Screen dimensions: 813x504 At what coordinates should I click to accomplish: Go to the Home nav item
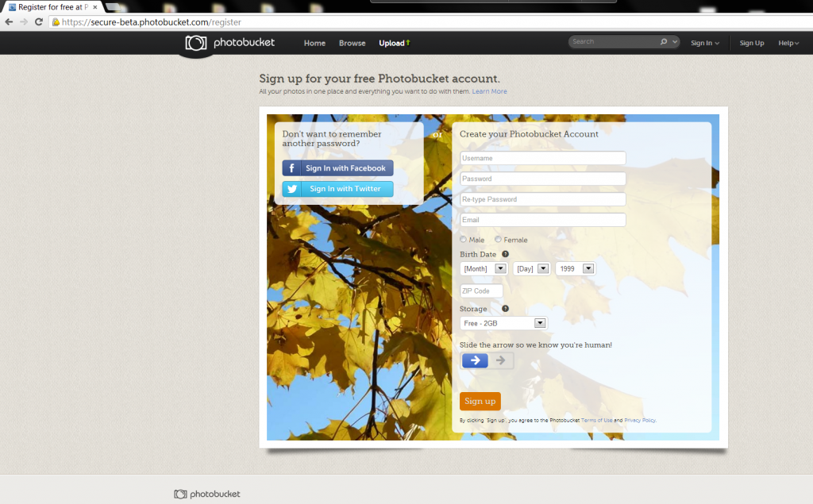coord(314,43)
